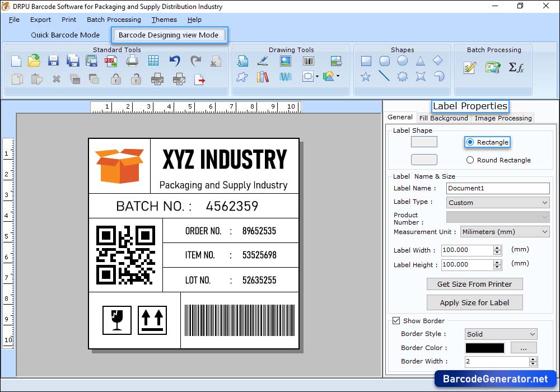Click the Sigma formula batch icon

tap(517, 67)
